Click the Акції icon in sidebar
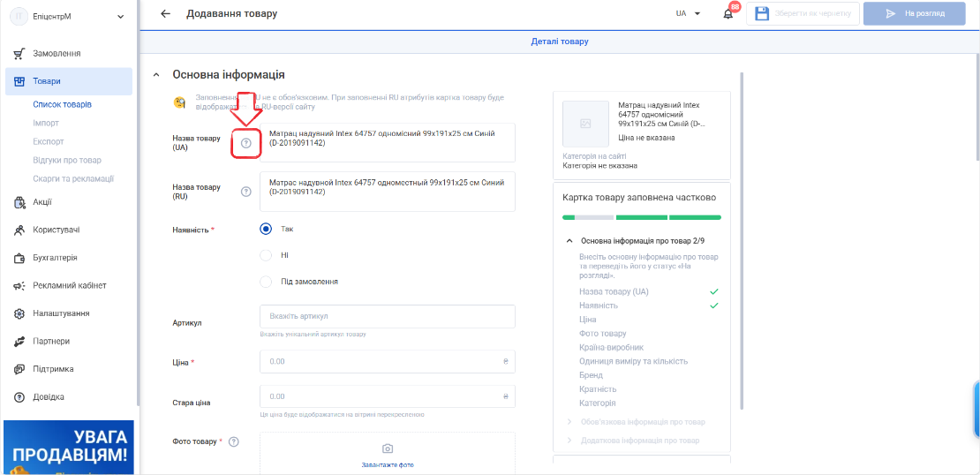This screenshot has width=980, height=475. pos(19,202)
